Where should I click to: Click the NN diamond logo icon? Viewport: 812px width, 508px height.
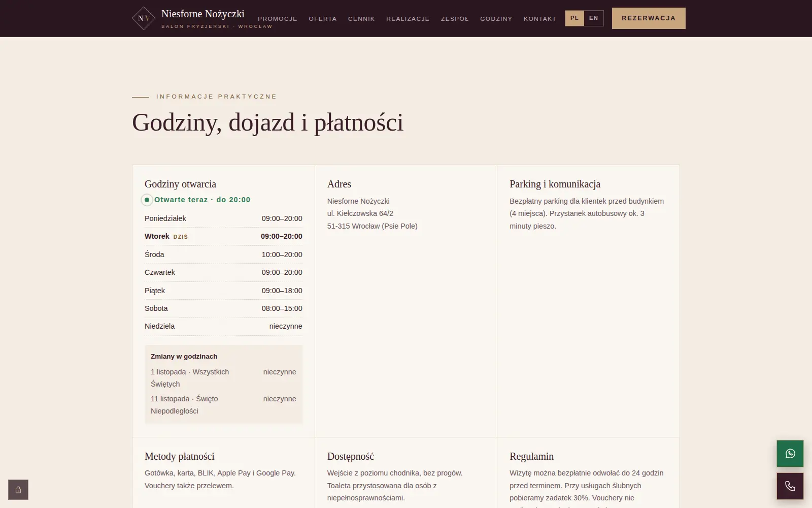click(144, 18)
